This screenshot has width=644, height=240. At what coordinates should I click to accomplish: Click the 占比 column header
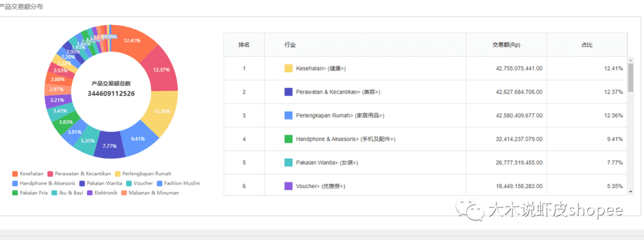tap(587, 45)
